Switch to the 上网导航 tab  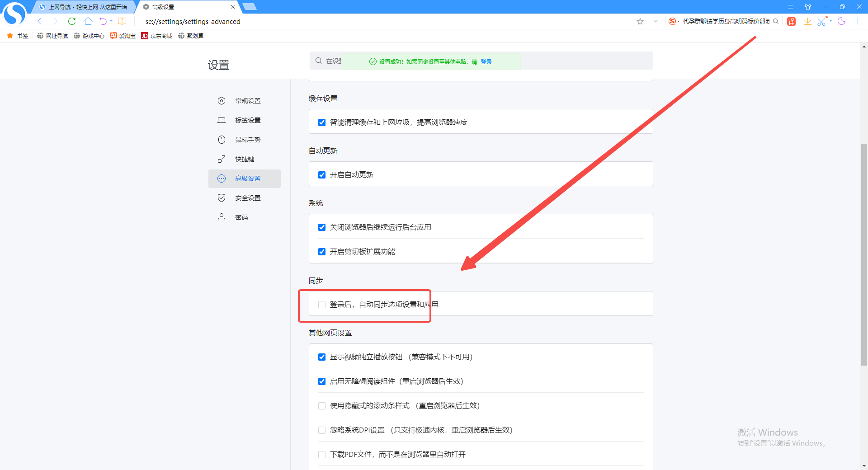(83, 7)
